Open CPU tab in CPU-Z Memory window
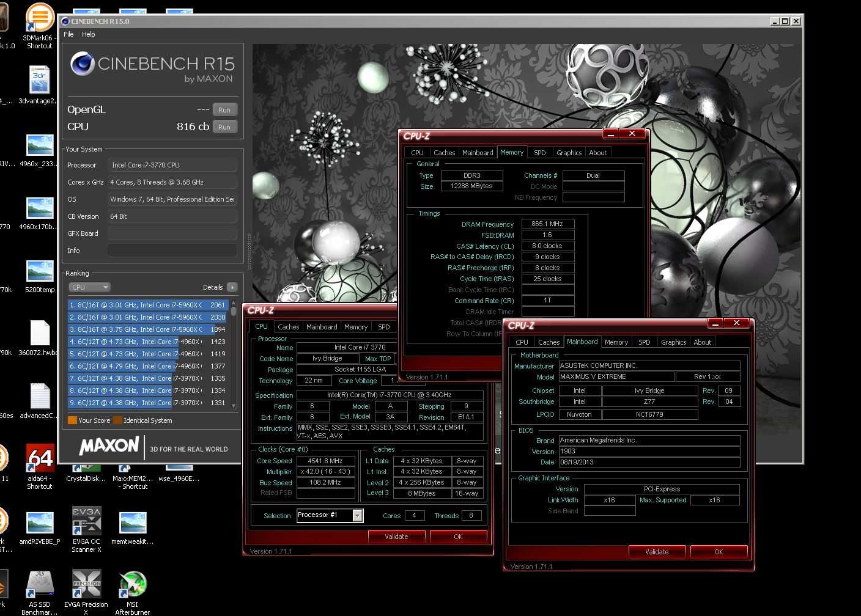The image size is (861, 616). point(417,153)
